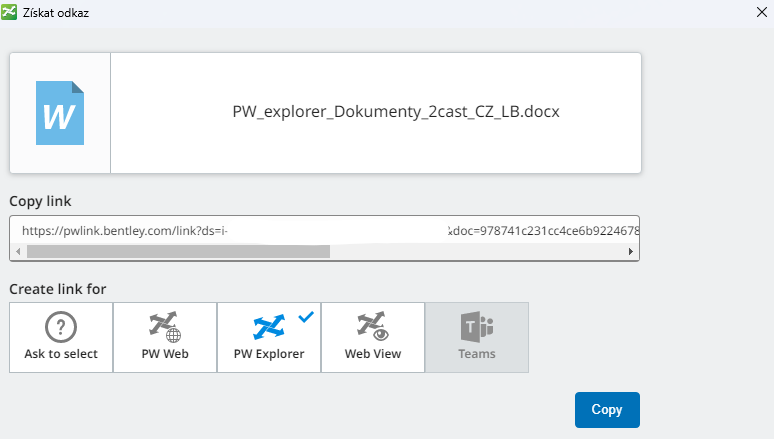Select the PW Explorer link option

[268, 337]
